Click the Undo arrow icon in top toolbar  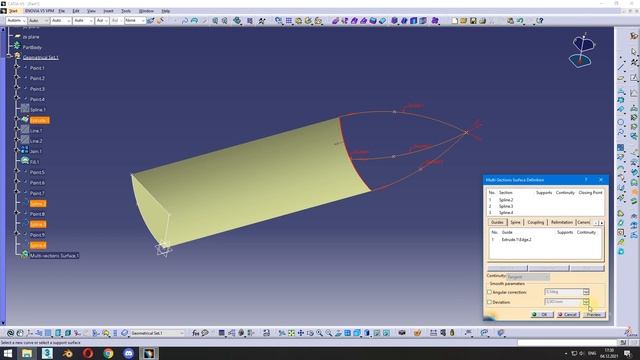(x=520, y=20)
